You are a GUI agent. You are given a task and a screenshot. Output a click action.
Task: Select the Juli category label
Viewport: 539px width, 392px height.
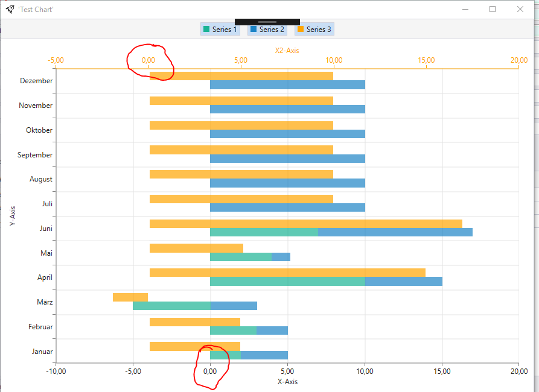(48, 204)
